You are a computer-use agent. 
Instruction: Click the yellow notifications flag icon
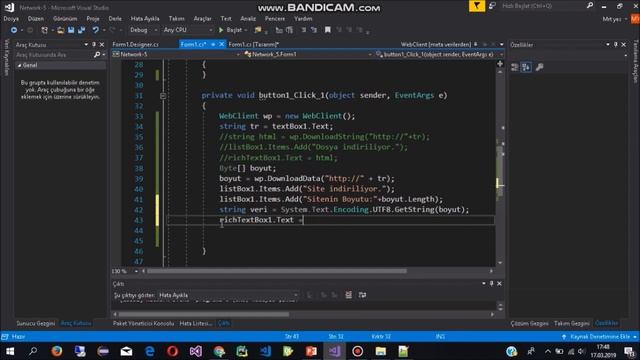tap(476, 6)
